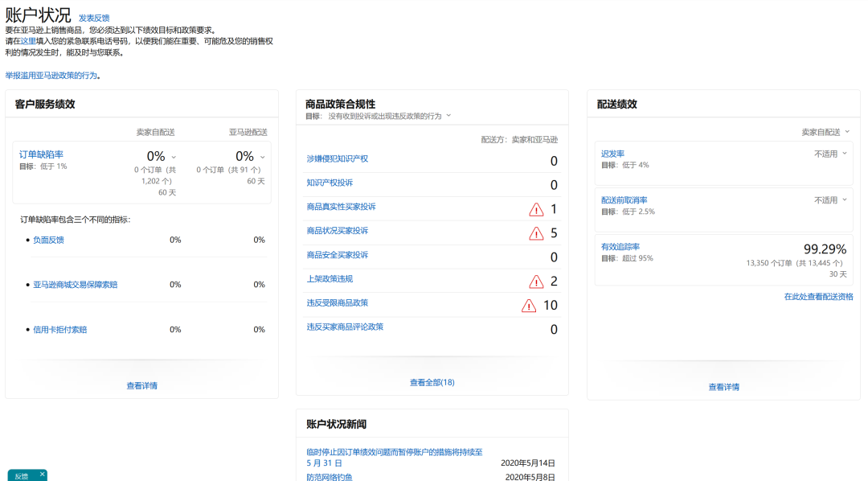Screen dimensions: 868x481
Task: Expand the 目标 policy dropdown in 商品政策合规性
Action: click(448, 115)
